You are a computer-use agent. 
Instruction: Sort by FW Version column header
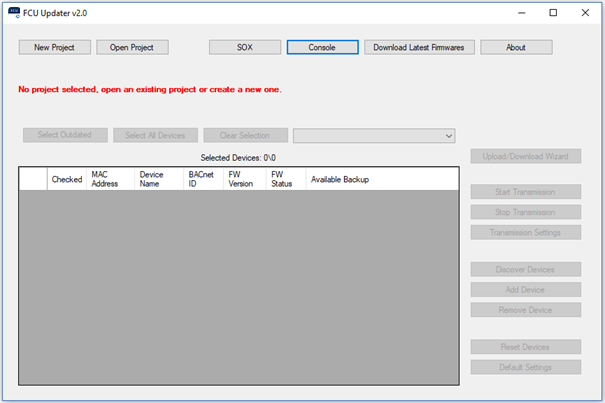tap(244, 179)
